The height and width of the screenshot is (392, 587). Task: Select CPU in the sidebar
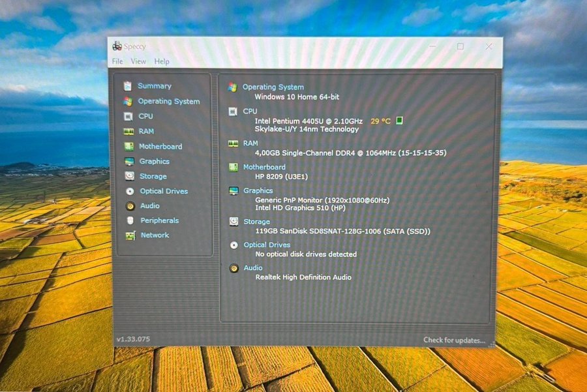coord(145,117)
